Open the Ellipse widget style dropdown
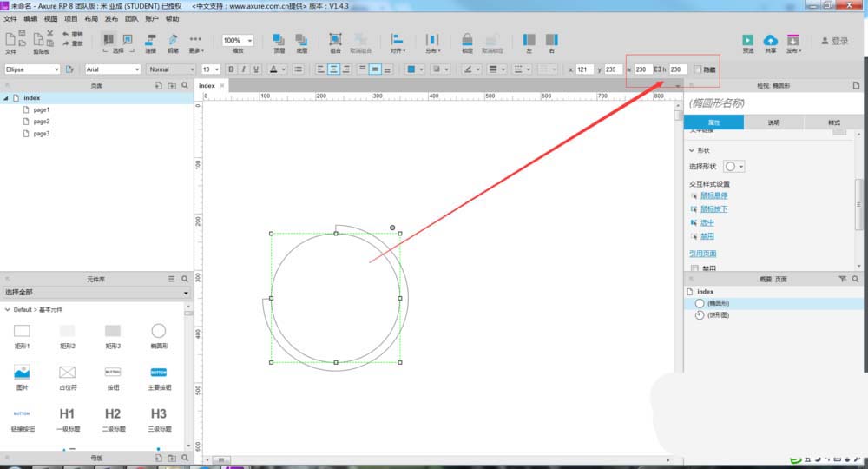 pos(32,69)
